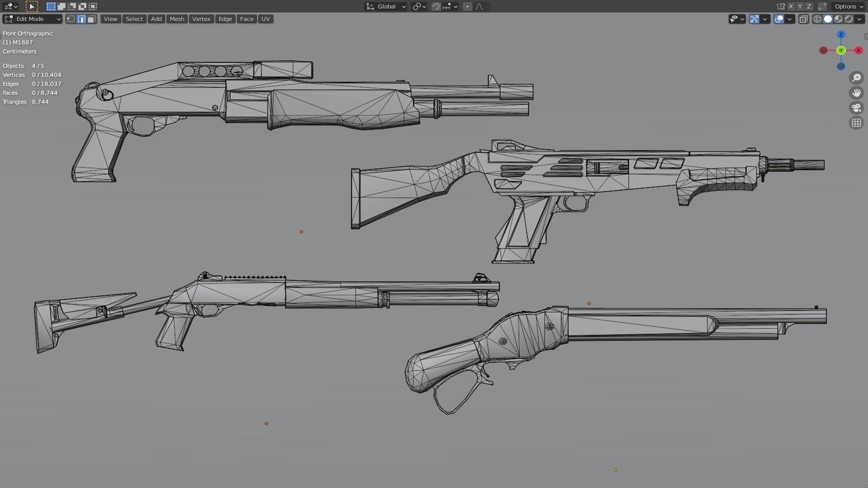The image size is (868, 488).
Task: Open the snapping options dropdown
Action: pyautogui.click(x=450, y=6)
